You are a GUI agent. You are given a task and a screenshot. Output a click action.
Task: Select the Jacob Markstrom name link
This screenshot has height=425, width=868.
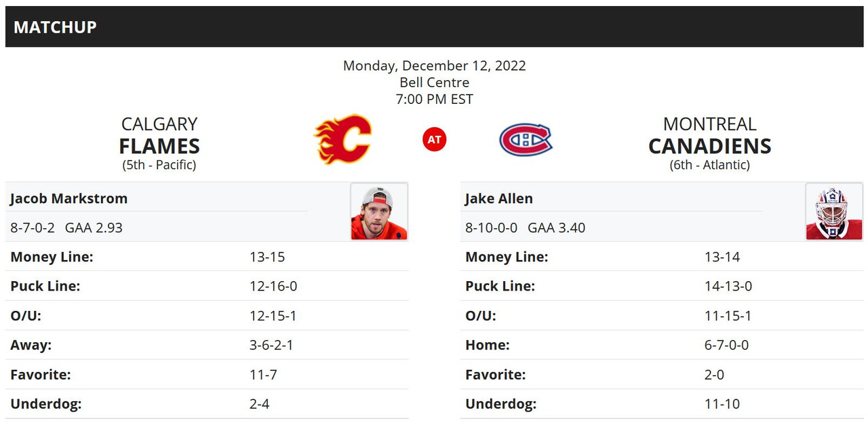[68, 199]
